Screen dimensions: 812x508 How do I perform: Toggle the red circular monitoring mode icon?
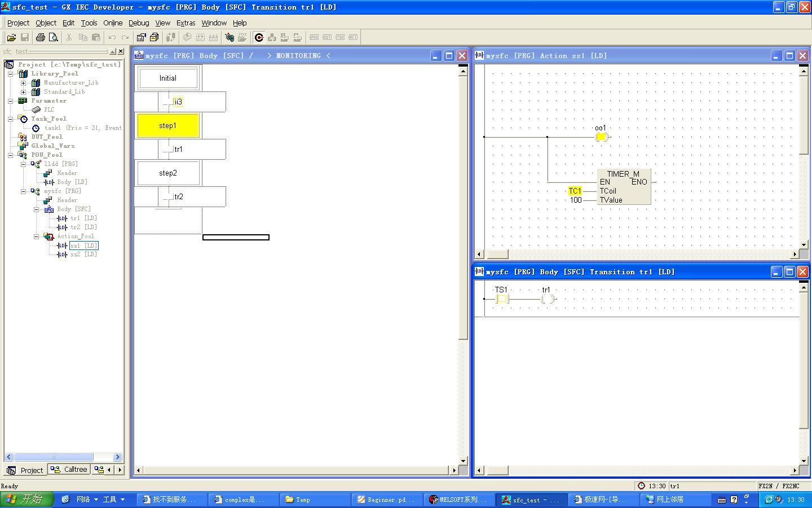click(259, 37)
